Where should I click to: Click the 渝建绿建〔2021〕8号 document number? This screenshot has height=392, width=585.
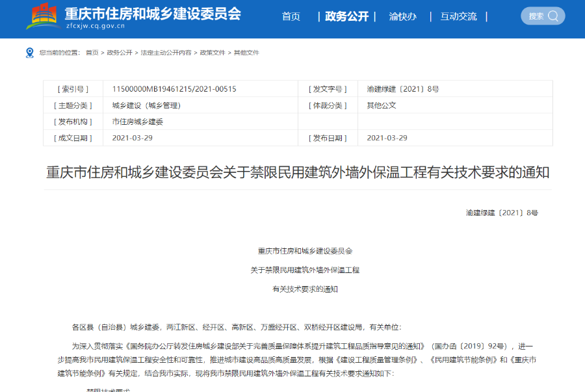click(405, 89)
